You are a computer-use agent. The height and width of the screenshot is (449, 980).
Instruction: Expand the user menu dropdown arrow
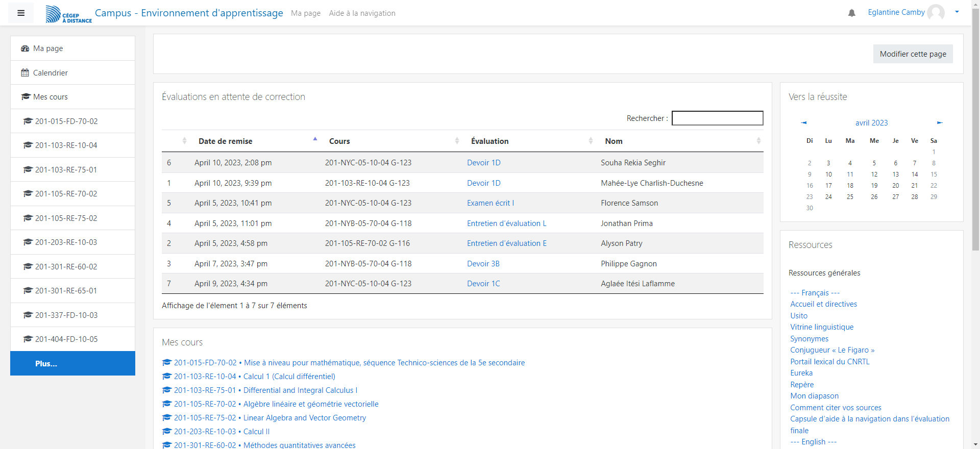(x=957, y=12)
